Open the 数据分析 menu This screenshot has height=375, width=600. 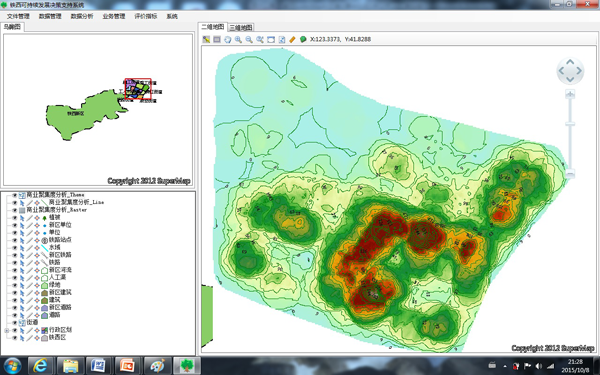point(82,16)
